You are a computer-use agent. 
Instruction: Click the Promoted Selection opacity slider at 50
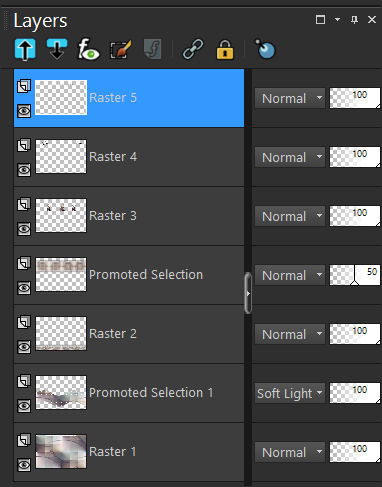(x=355, y=275)
